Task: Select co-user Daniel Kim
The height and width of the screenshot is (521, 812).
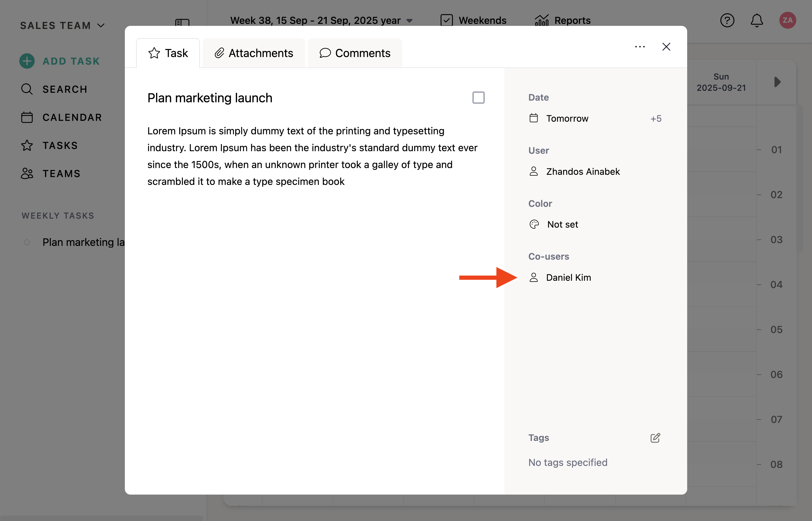Action: tap(568, 277)
